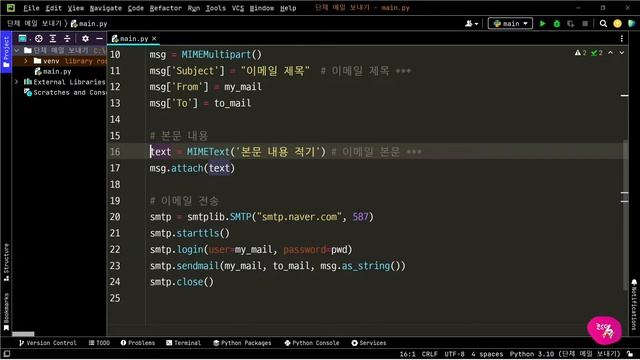
Task: Click the Stop process square icon
Action: [585, 24]
